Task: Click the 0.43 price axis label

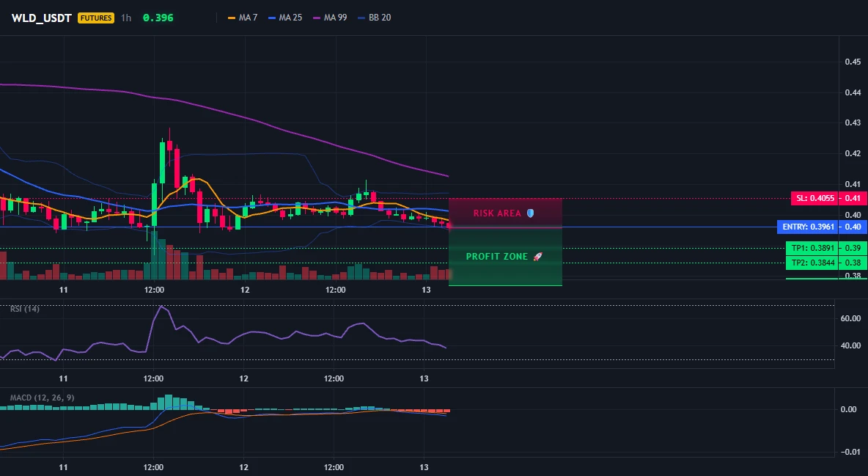Action: pos(853,123)
